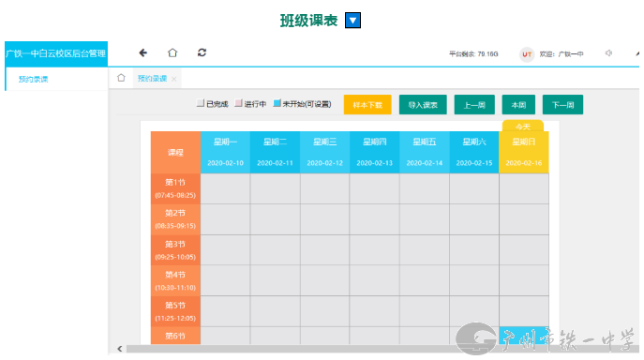644x360 pixels.
Task: Refresh the page with the reload icon
Action: (202, 52)
